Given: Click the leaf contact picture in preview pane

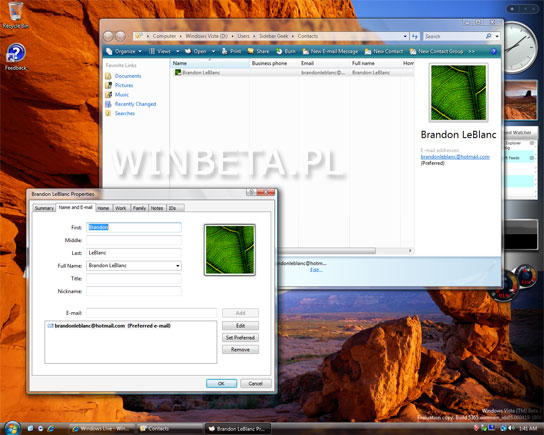Looking at the screenshot, I should click(x=458, y=93).
